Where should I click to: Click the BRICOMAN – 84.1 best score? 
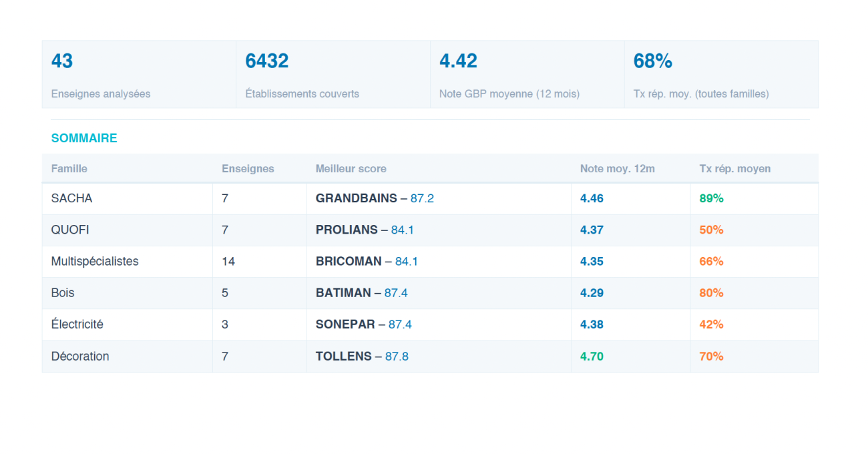367,262
